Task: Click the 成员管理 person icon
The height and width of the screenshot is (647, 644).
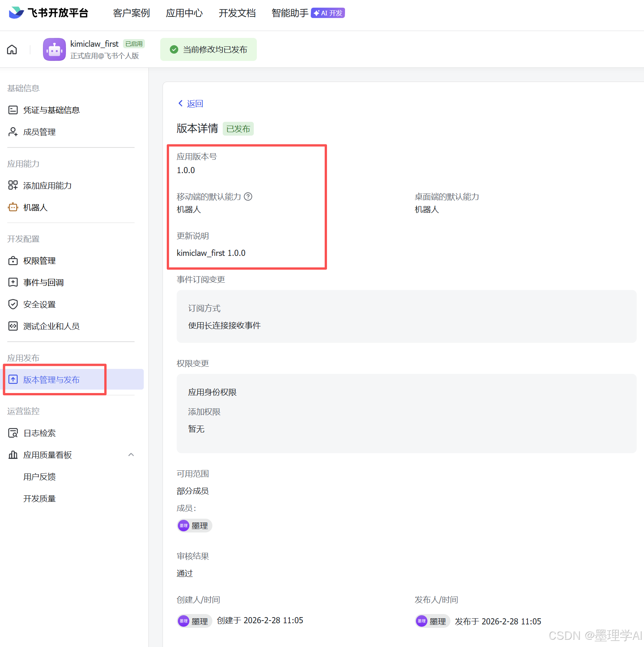Action: (x=13, y=132)
